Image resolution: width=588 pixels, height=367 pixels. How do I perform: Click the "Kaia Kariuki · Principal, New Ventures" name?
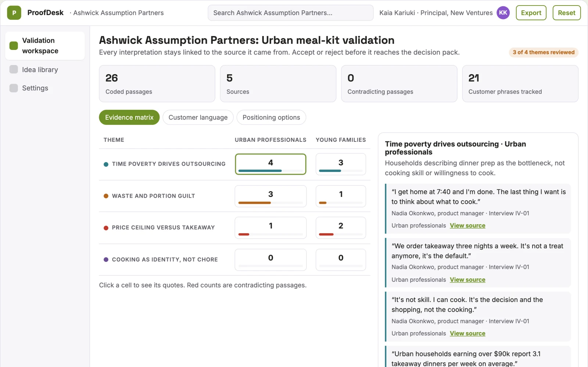[436, 13]
